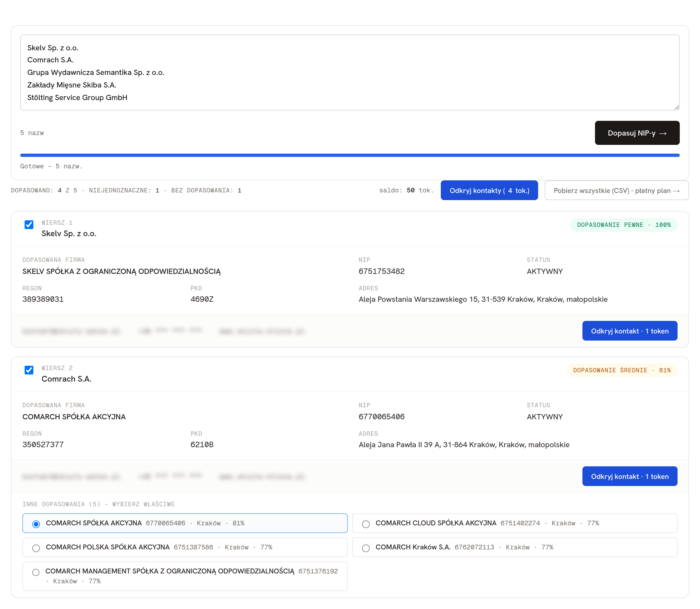Viewport: 700px width, 609px height.
Task: Click the line "Grupa Wydawnicza Semantika Sp. z o.o."
Action: 96,72
